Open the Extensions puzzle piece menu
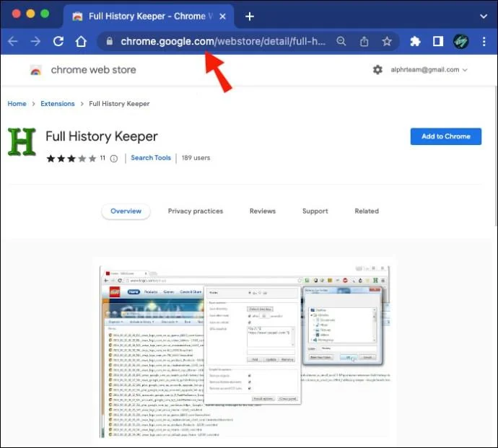498x448 pixels. pyautogui.click(x=415, y=41)
